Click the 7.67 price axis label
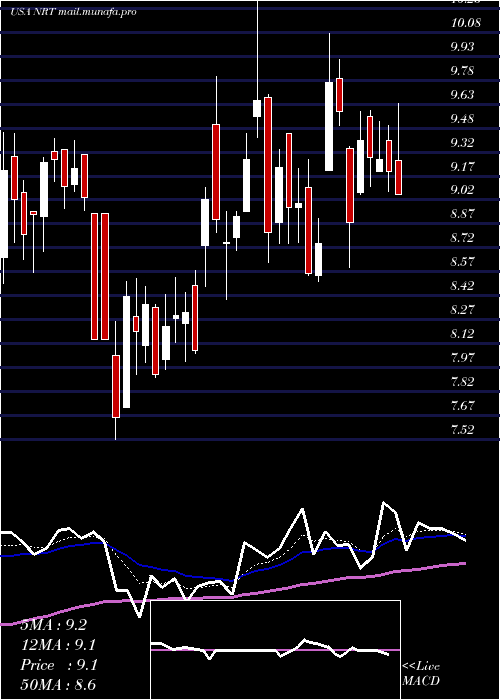The image size is (500, 700). 462,406
